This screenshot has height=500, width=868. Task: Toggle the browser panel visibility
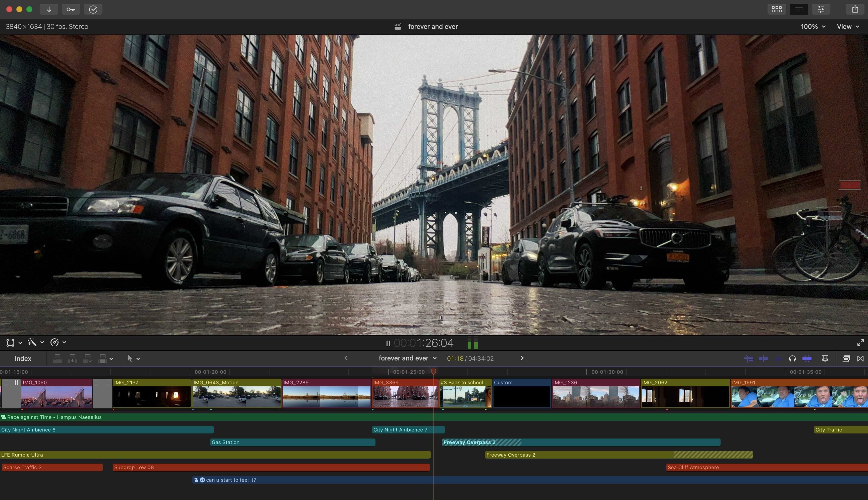[777, 9]
